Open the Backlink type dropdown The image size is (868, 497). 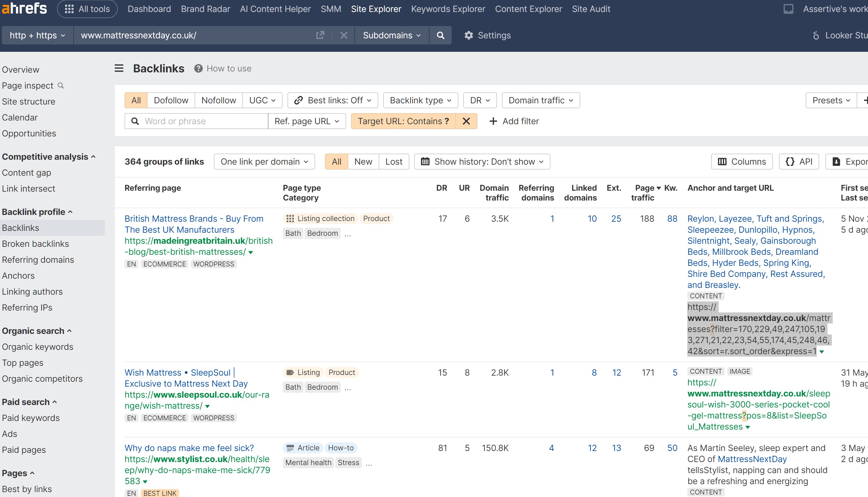tap(421, 100)
